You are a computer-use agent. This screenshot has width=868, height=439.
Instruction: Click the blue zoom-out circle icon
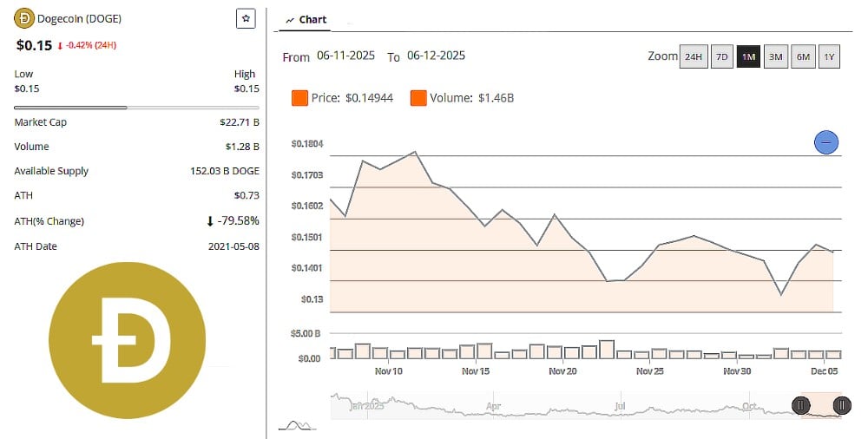click(x=826, y=142)
